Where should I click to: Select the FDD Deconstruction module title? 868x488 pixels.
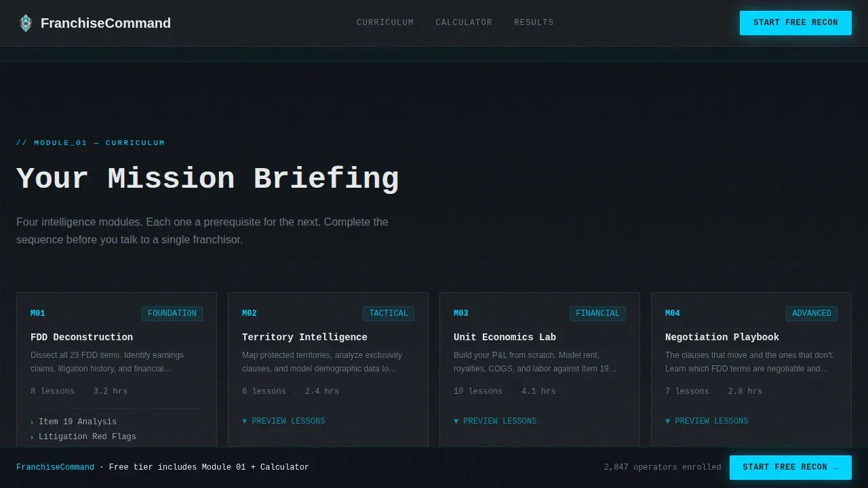pos(81,337)
